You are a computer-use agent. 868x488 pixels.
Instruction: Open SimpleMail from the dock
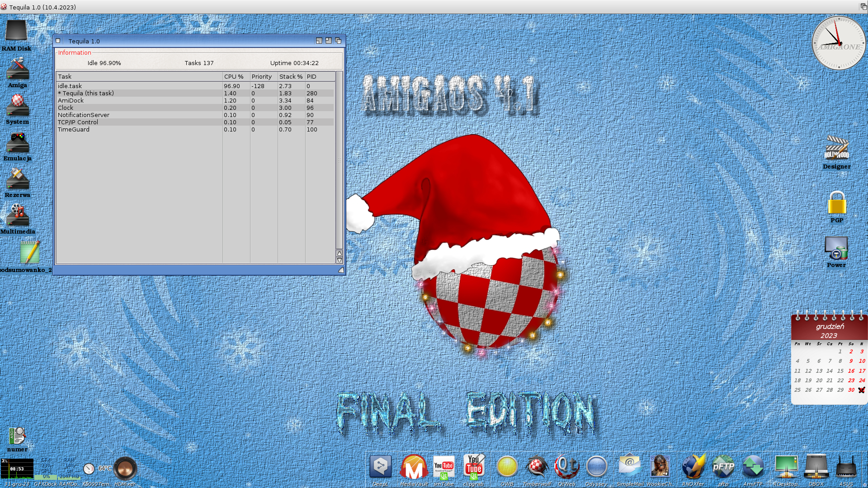(630, 470)
